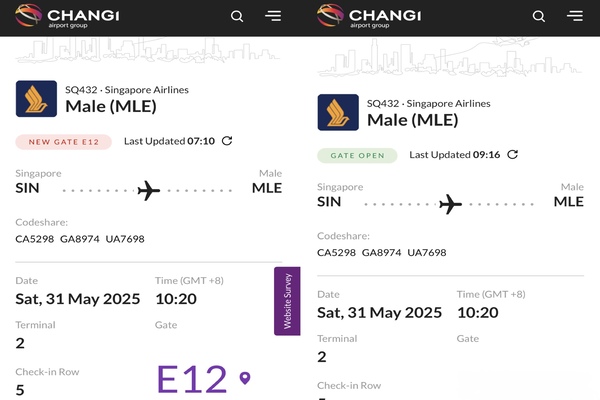Click the NEW GATE E12 status badge
The image size is (600, 400).
point(63,142)
